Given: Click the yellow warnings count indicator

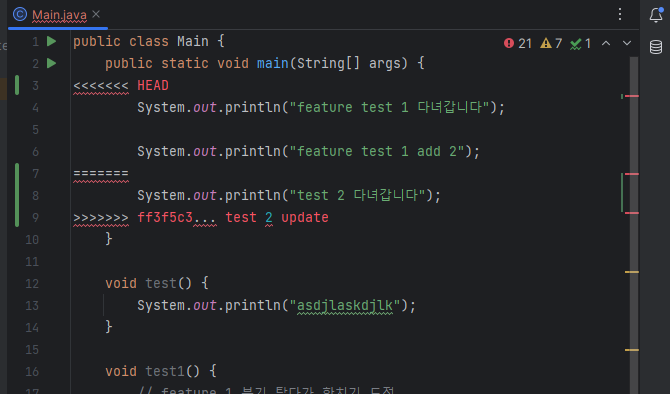Looking at the screenshot, I should [x=551, y=43].
